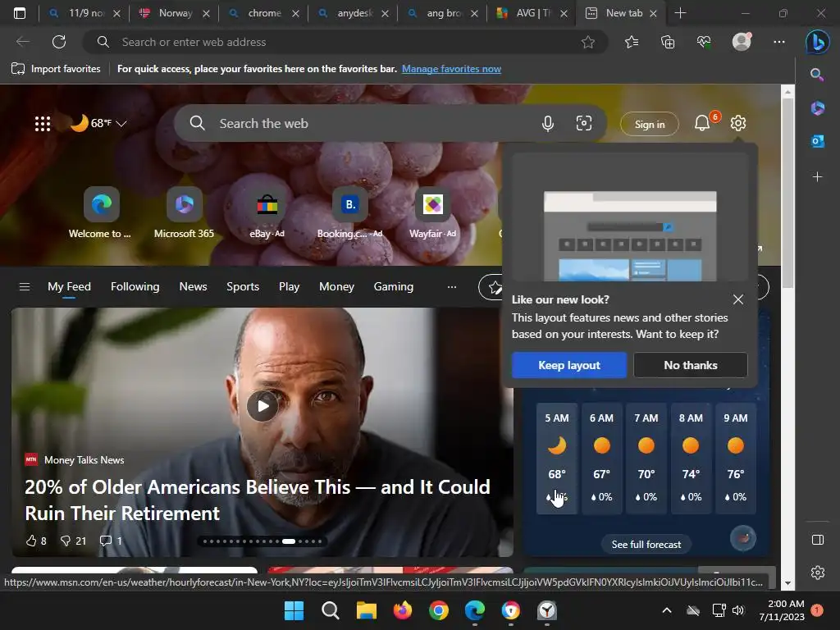
Task: Open the Sports feed tab
Action: [x=243, y=286]
